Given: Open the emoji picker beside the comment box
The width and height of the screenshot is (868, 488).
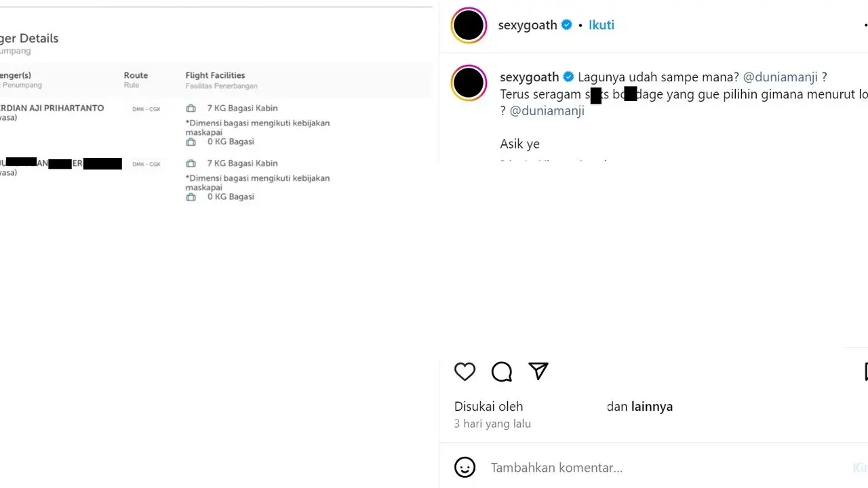Looking at the screenshot, I should pyautogui.click(x=465, y=467).
